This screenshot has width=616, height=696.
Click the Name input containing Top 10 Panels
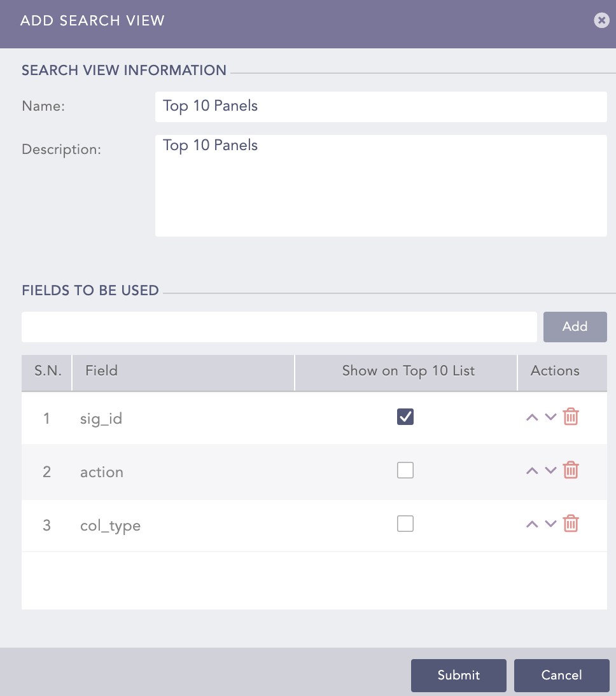381,106
